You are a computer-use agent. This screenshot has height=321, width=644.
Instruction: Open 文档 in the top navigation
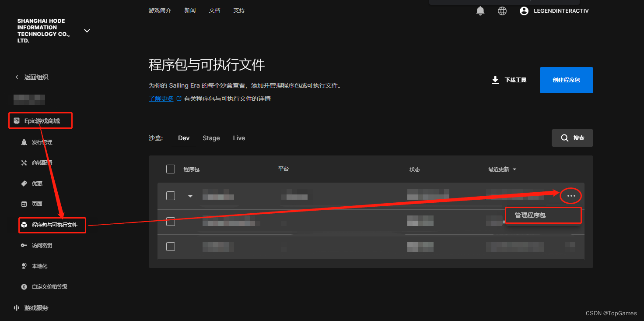(x=215, y=10)
